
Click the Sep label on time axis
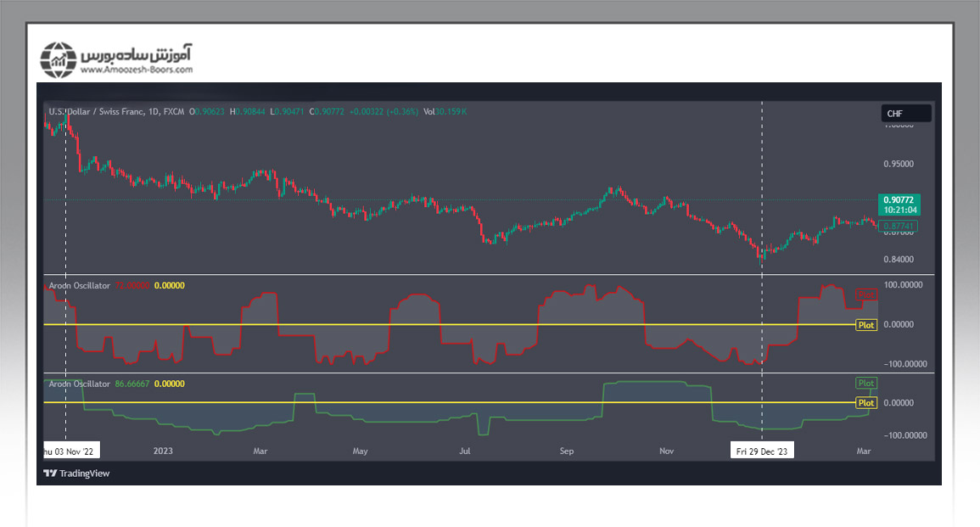coord(565,451)
